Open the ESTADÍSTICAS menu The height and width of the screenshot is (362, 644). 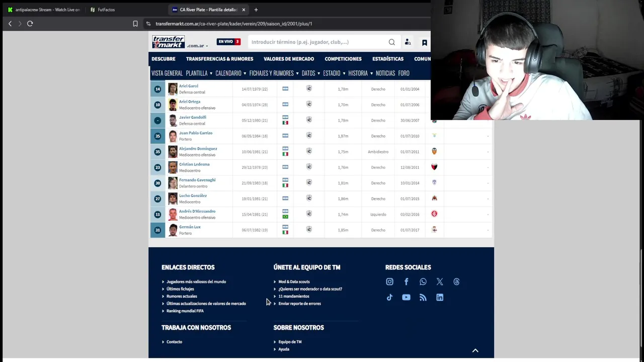click(x=388, y=59)
